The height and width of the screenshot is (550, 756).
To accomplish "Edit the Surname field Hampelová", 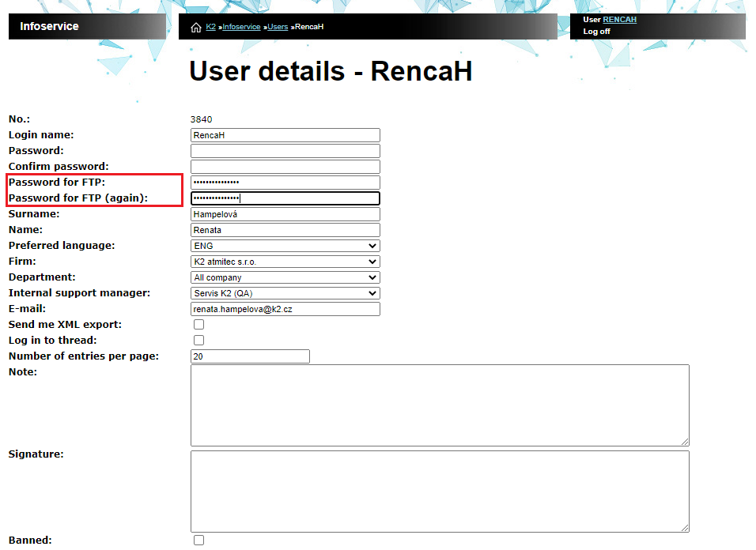I will tap(285, 214).
